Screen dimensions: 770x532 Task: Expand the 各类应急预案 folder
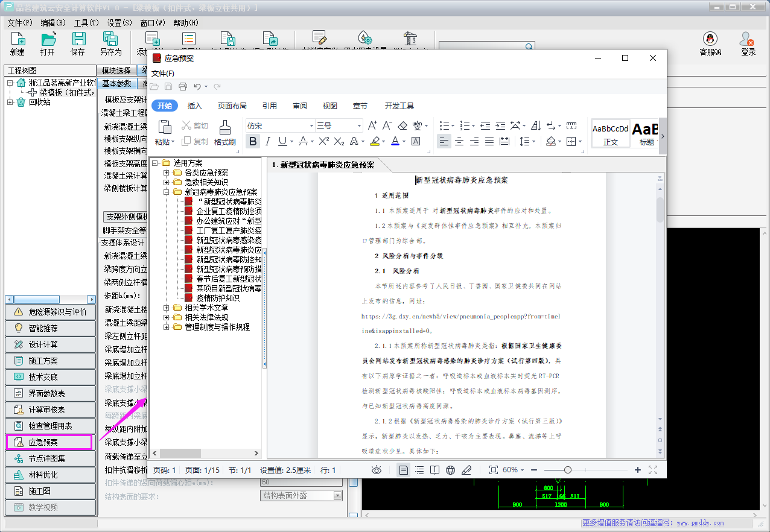[x=167, y=173]
